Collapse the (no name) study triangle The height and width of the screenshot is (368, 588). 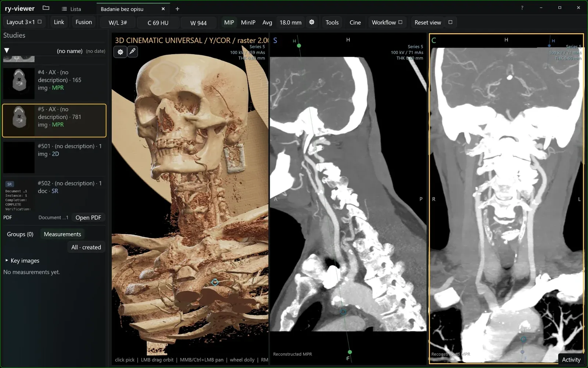coord(7,51)
